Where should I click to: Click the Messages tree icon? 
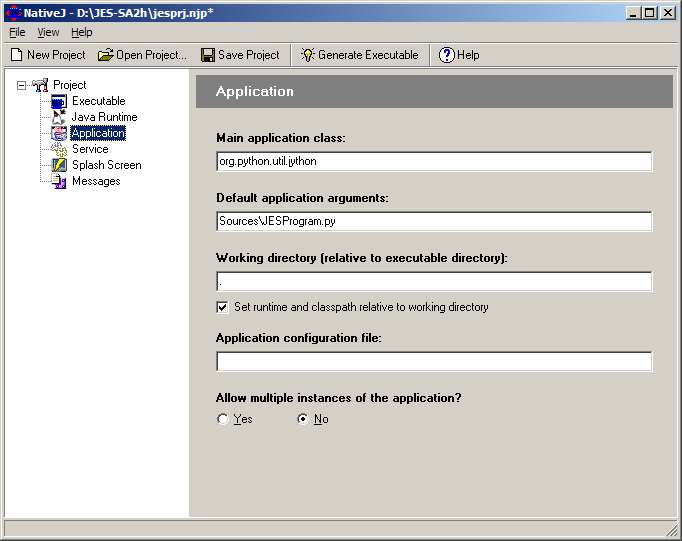click(x=59, y=181)
